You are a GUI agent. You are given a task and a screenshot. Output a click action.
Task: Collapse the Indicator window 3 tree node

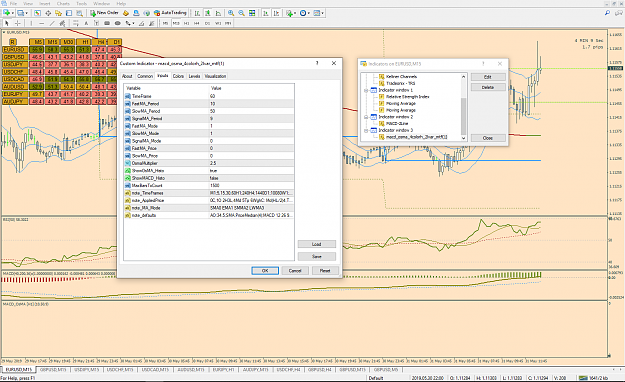point(366,130)
